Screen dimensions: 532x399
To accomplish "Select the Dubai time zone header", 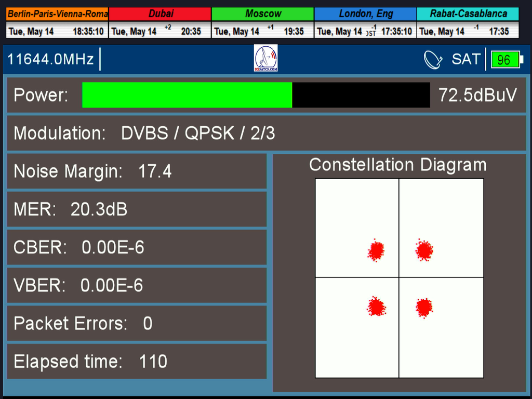I will point(160,14).
